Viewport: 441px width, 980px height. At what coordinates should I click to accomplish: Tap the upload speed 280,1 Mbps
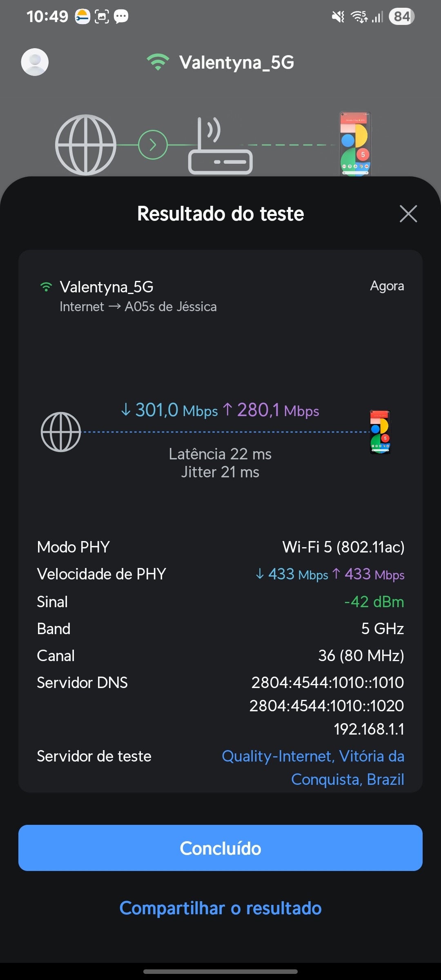pyautogui.click(x=271, y=410)
